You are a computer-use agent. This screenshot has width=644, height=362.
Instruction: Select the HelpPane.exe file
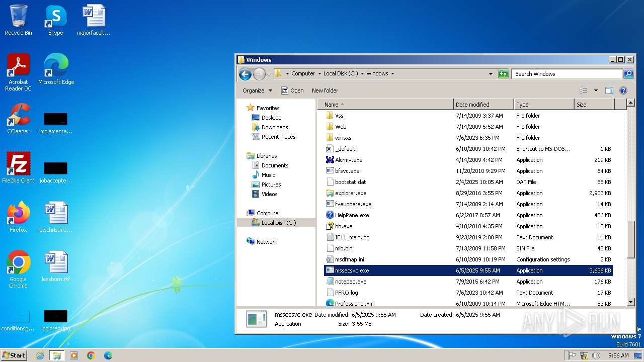click(x=352, y=215)
